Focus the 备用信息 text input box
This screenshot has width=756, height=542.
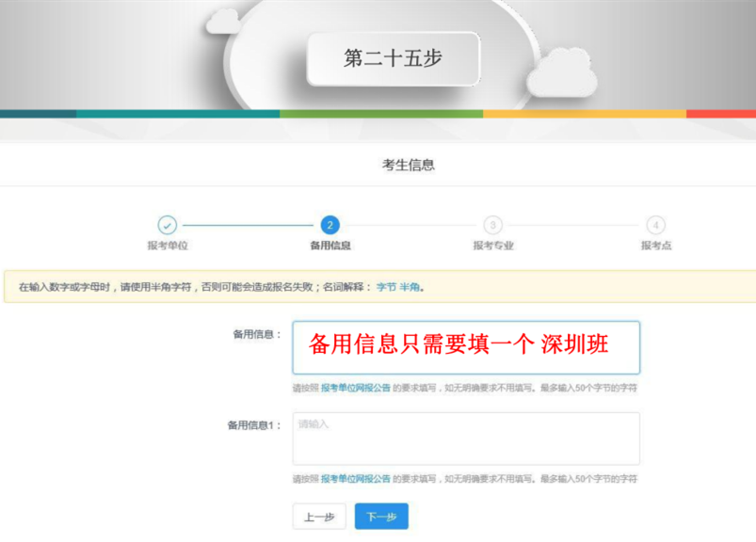[466, 347]
